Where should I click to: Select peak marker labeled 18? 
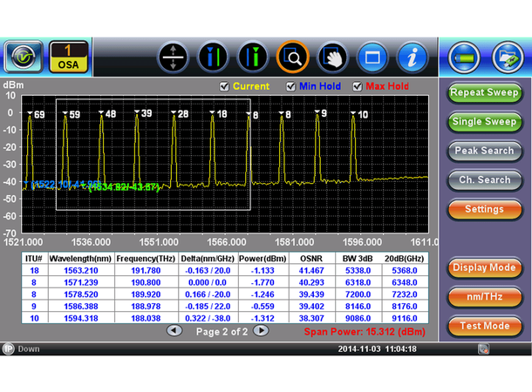(x=218, y=114)
